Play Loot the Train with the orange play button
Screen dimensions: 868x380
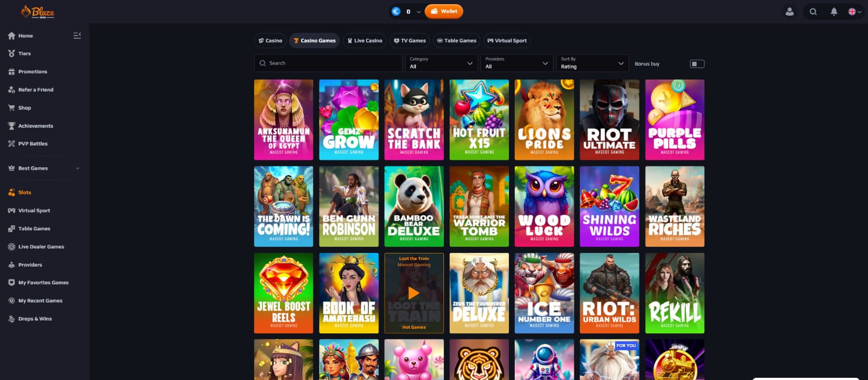click(414, 293)
